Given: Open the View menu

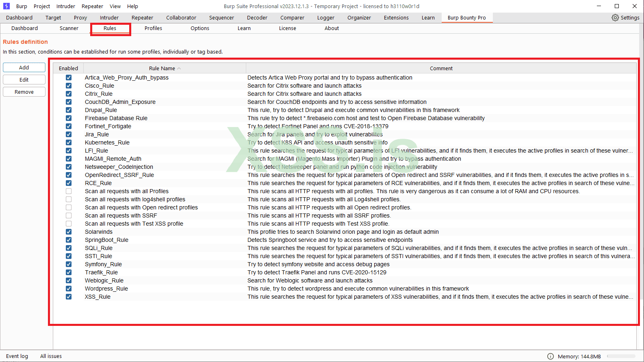Looking at the screenshot, I should click(x=115, y=6).
